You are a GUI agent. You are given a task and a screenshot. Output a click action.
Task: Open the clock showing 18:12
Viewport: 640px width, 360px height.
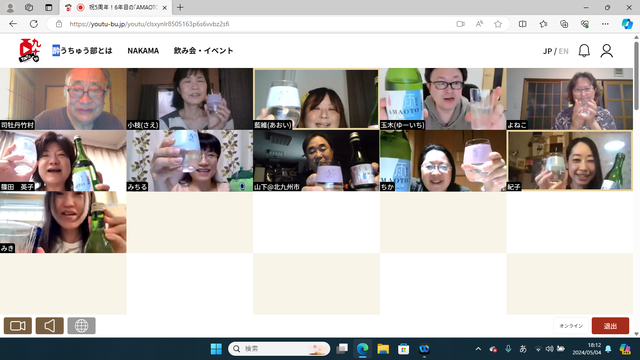tap(587, 349)
